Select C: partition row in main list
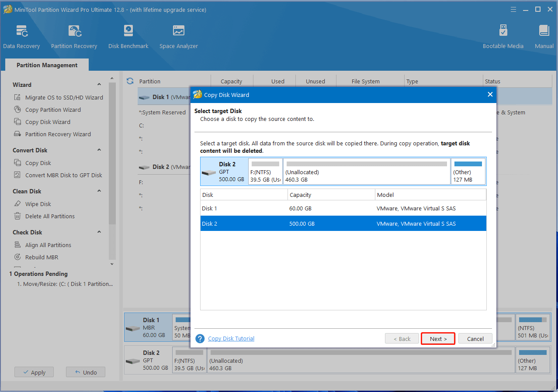The width and height of the screenshot is (558, 392). 164,125
